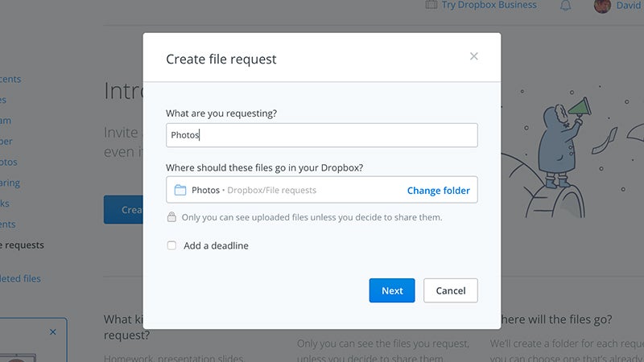644x362 pixels.
Task: Click the briefcase icon by Dropbox Business
Action: pos(431,5)
